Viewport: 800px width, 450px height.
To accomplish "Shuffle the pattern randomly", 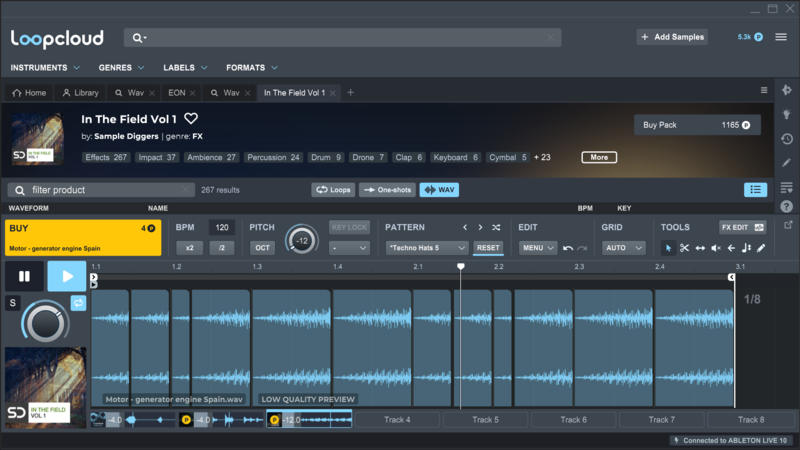I will pos(496,228).
